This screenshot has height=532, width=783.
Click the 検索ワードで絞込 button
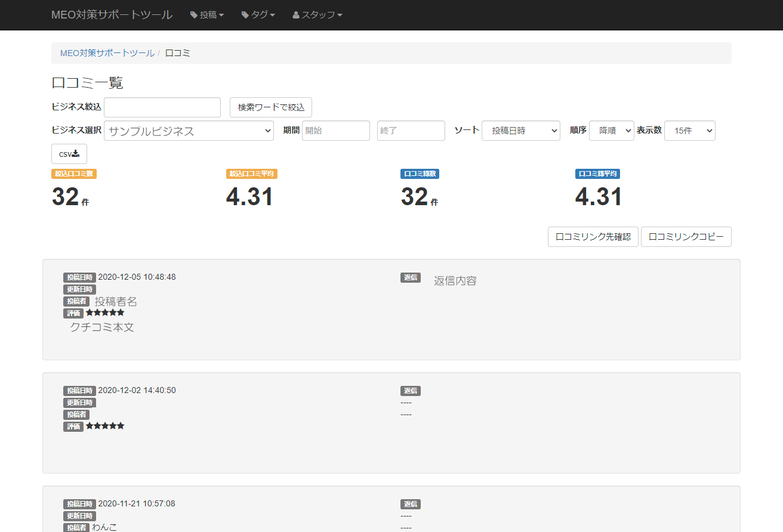click(271, 107)
